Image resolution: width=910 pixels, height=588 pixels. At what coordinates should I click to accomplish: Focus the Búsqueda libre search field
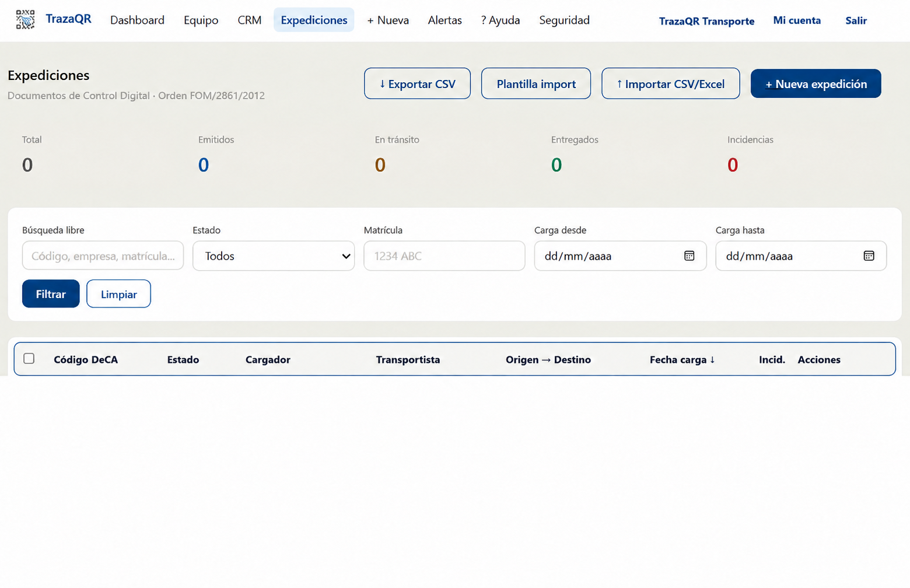pyautogui.click(x=103, y=256)
